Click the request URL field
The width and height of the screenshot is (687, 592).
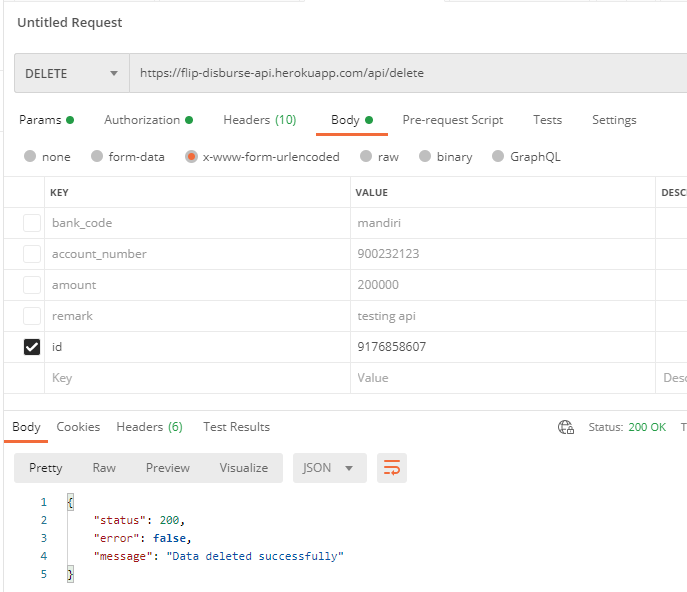click(408, 73)
